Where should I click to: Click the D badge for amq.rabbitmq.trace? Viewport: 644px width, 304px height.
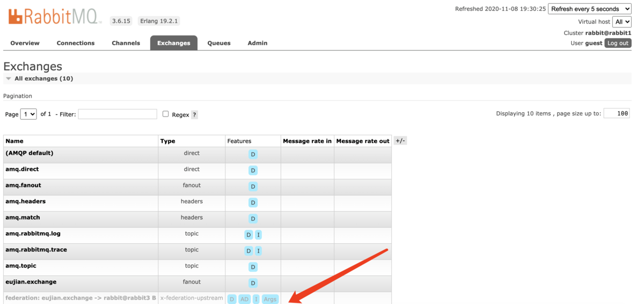(248, 251)
